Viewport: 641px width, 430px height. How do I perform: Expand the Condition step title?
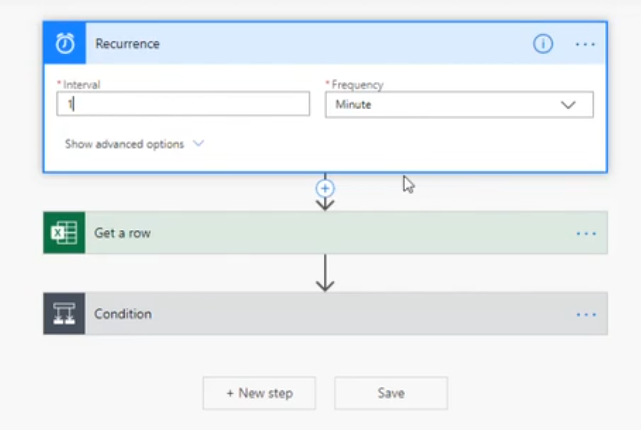tap(123, 314)
